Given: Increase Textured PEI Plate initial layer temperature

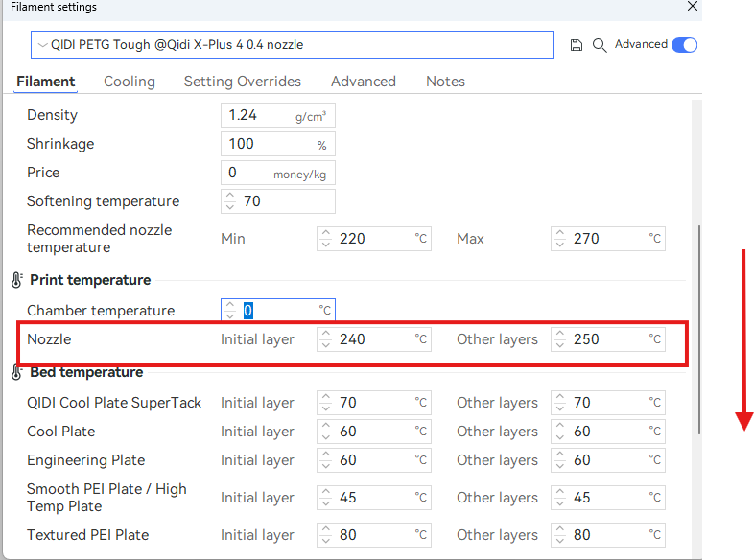Looking at the screenshot, I should tap(325, 530).
